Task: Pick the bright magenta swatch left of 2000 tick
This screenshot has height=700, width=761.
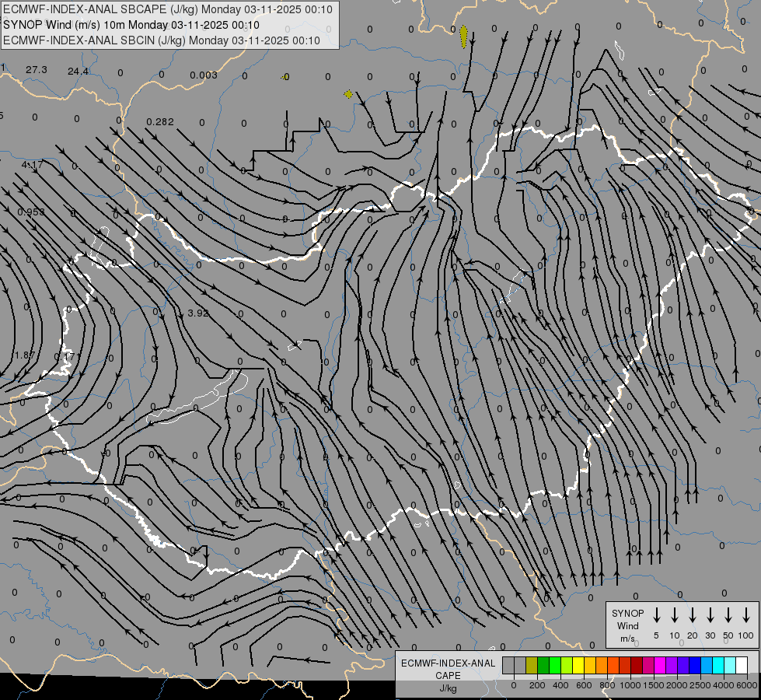Action: (661, 666)
